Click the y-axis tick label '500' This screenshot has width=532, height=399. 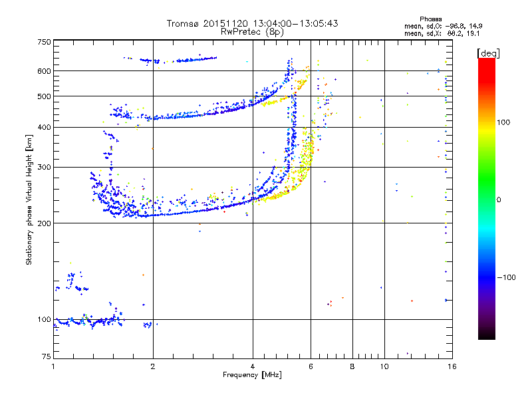point(44,96)
